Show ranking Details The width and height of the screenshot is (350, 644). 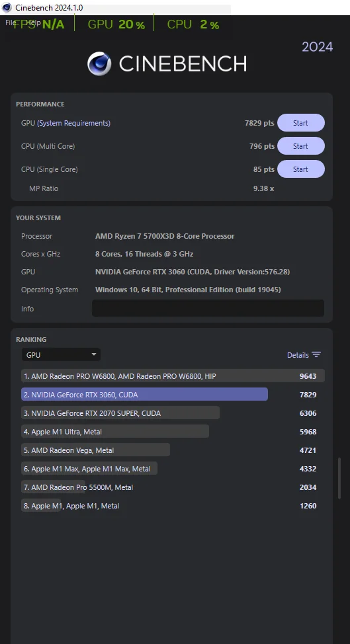coord(304,355)
